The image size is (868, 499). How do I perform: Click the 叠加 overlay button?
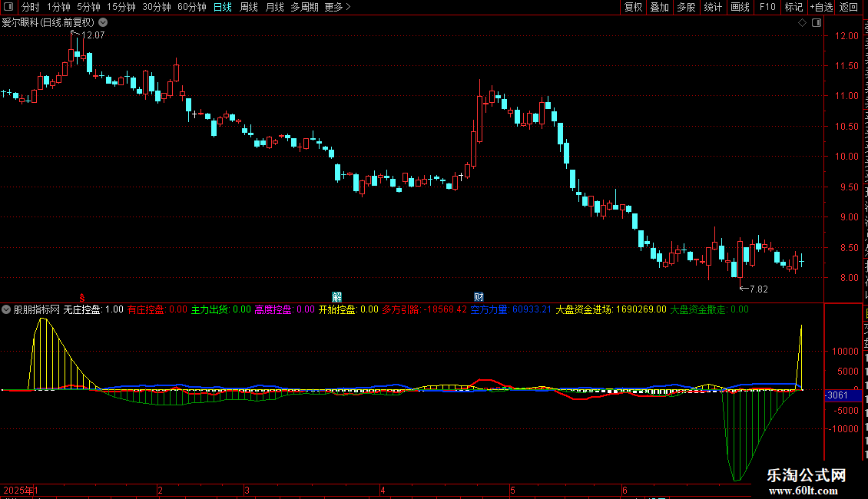coord(660,7)
